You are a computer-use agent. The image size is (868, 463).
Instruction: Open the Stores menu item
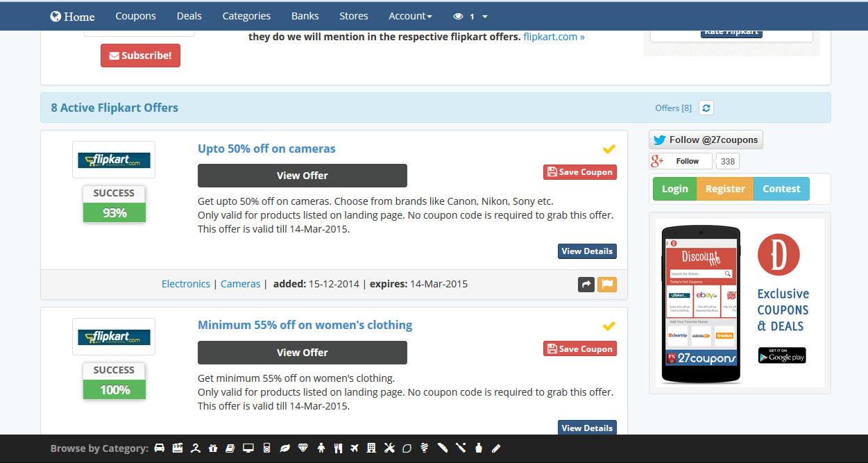pyautogui.click(x=354, y=16)
